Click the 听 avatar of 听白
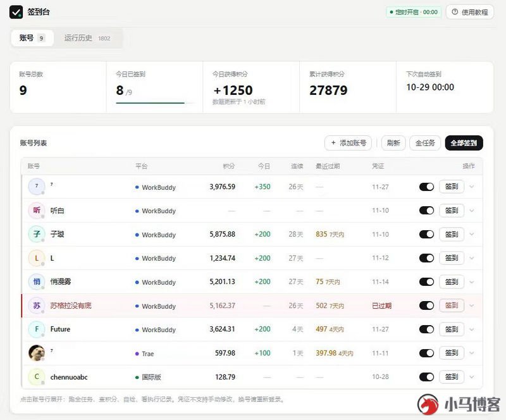The height and width of the screenshot is (420, 506). click(x=37, y=211)
